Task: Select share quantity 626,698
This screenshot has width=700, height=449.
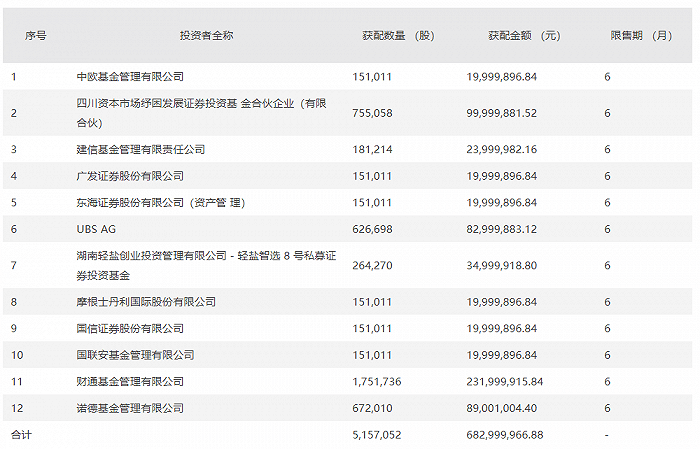Action: click(x=372, y=229)
